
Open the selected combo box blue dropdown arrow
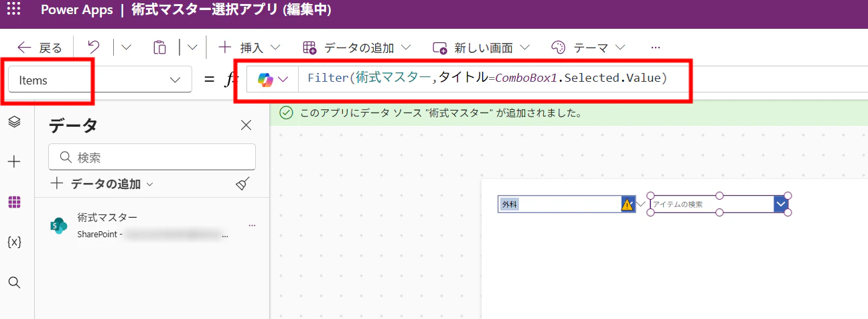(x=781, y=204)
